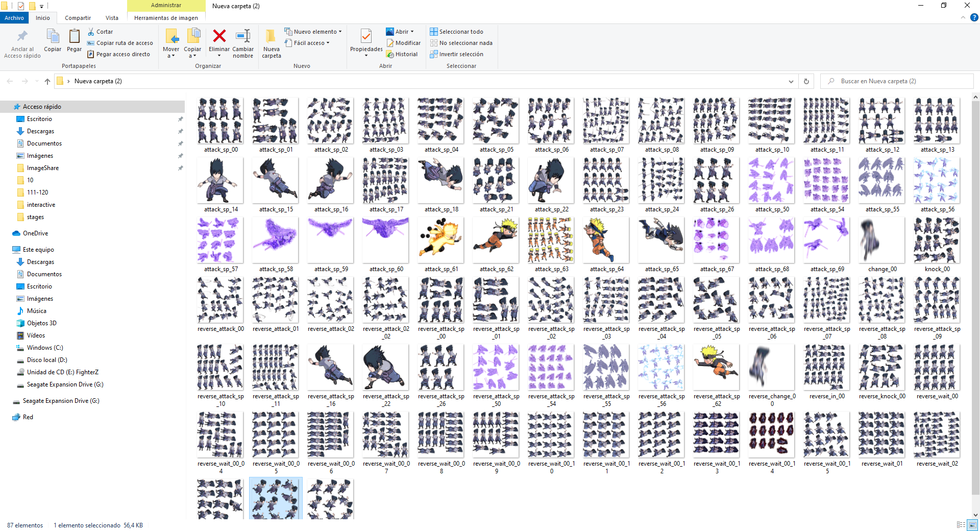
Task: Select the attack_sp_00 thumbnail
Action: click(220, 120)
